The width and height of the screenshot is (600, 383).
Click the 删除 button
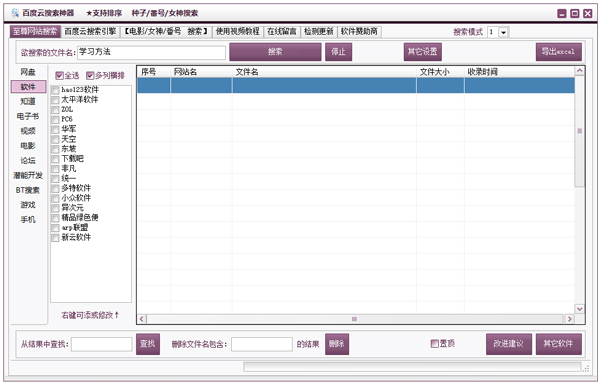tap(337, 344)
